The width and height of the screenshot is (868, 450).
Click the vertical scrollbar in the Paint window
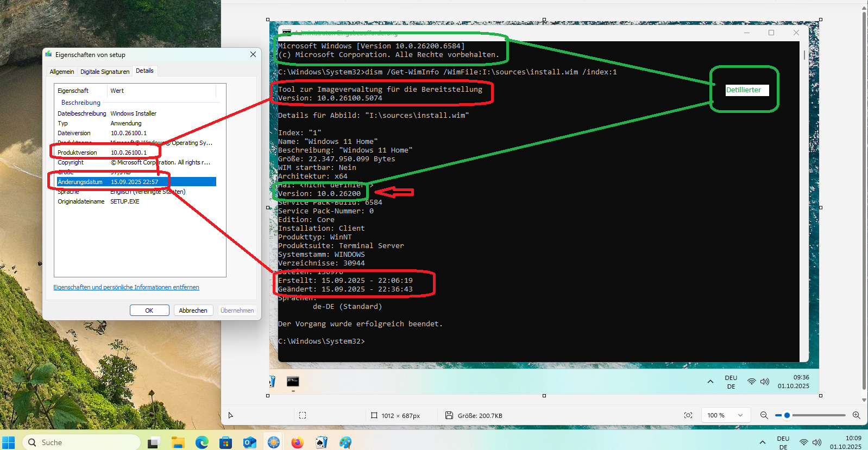point(864,201)
